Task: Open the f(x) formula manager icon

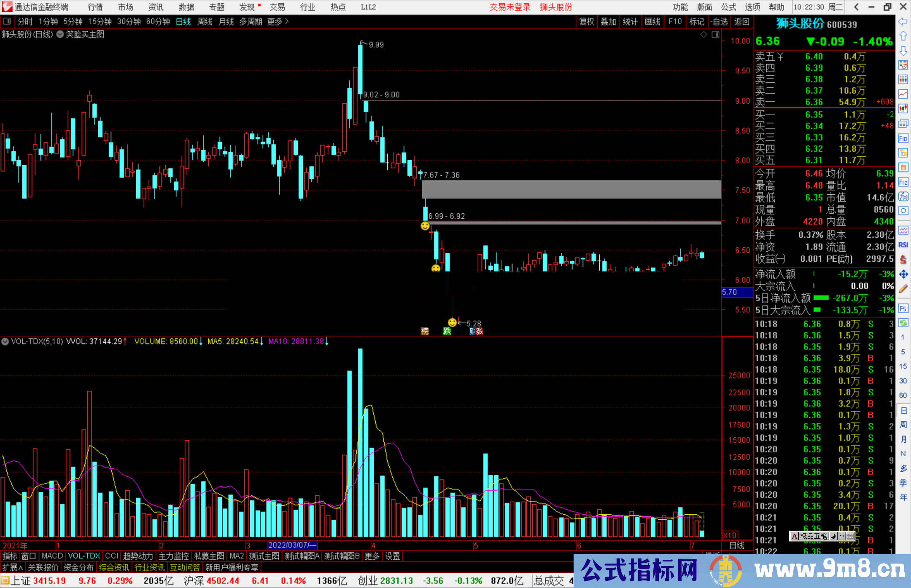Action: pos(903,196)
